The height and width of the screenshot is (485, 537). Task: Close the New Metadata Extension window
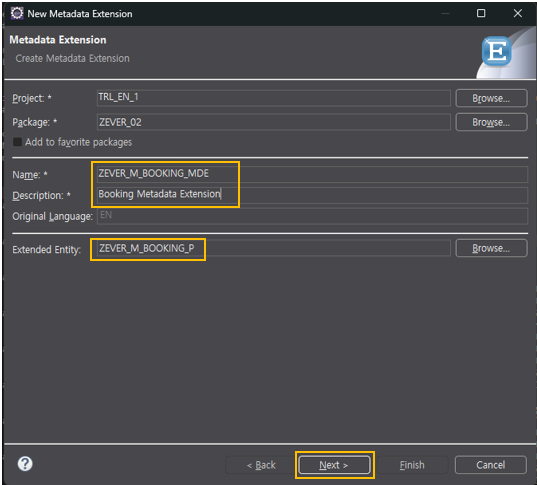(x=518, y=13)
